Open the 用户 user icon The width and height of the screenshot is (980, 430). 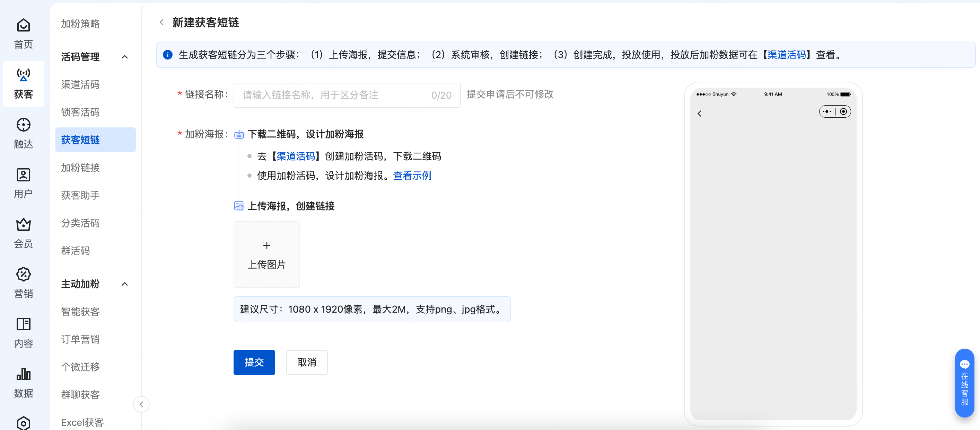click(x=23, y=175)
